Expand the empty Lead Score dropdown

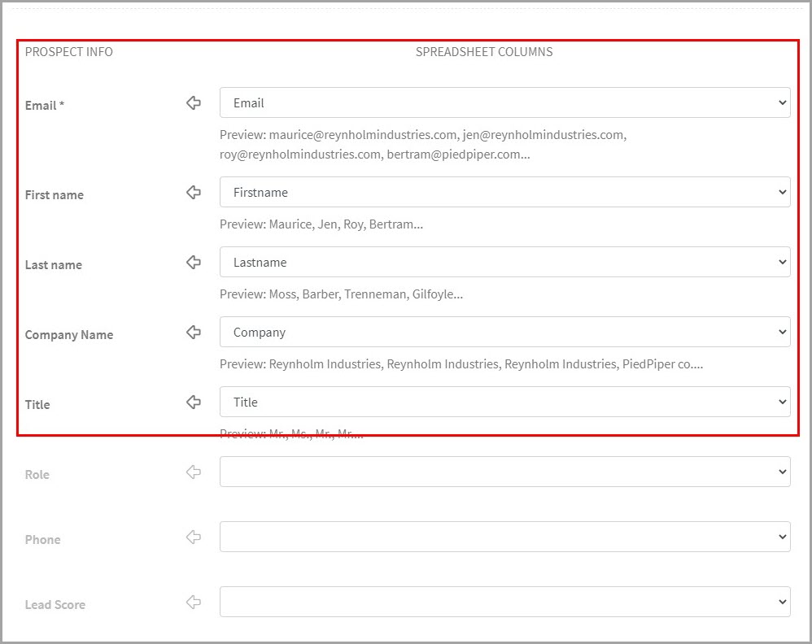tap(504, 603)
